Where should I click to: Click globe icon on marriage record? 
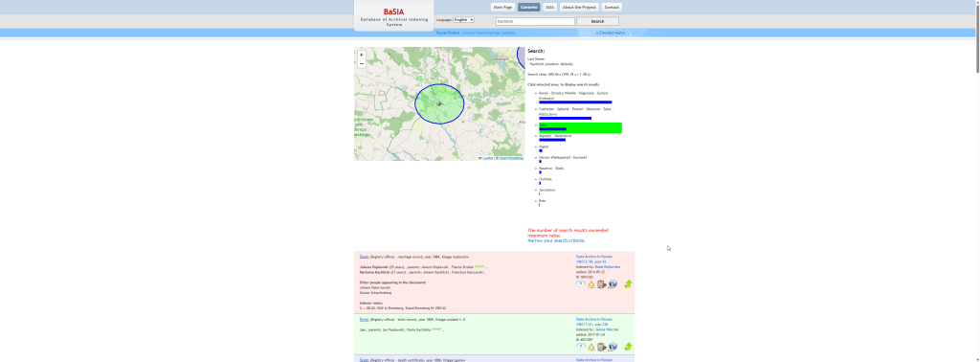tap(612, 283)
